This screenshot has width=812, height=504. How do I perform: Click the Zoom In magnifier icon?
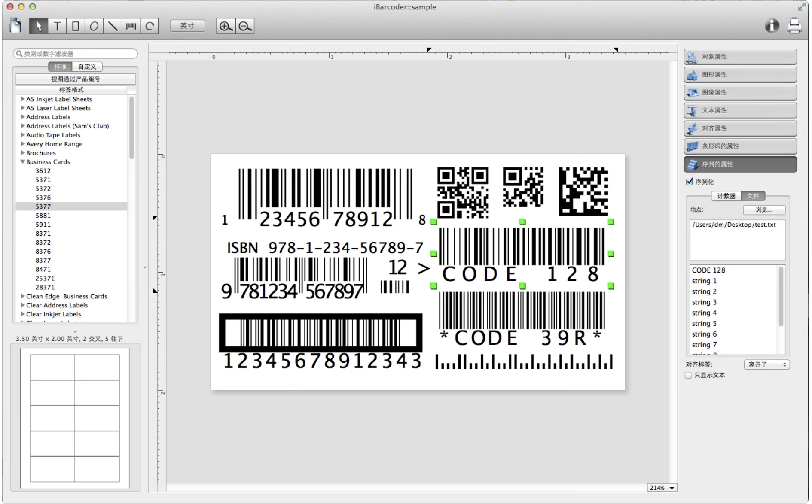tap(226, 26)
